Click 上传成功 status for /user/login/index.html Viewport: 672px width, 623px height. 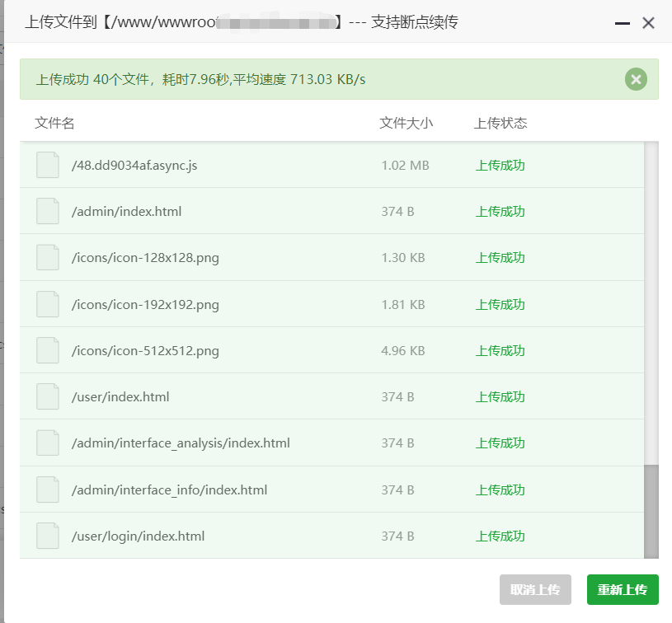coord(500,536)
